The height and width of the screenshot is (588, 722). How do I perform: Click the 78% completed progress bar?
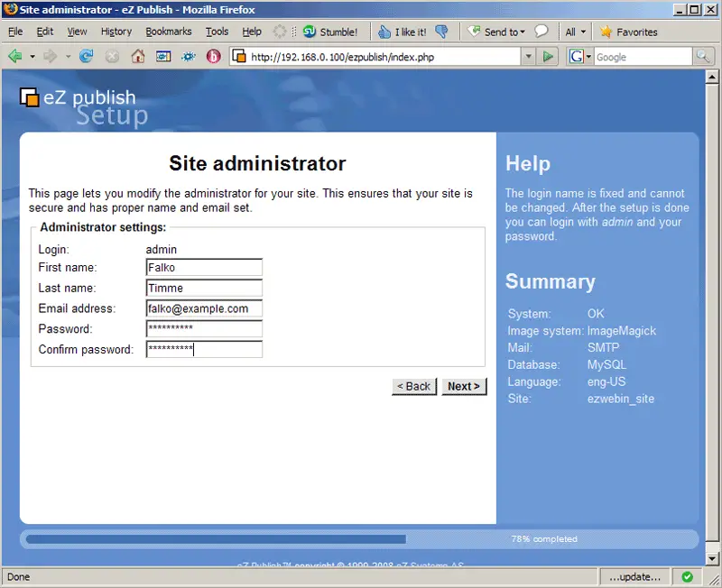tap(359, 539)
